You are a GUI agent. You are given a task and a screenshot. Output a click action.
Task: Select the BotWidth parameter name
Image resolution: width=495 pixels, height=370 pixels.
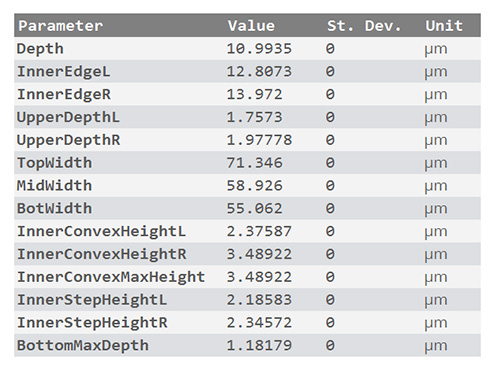[x=54, y=209]
